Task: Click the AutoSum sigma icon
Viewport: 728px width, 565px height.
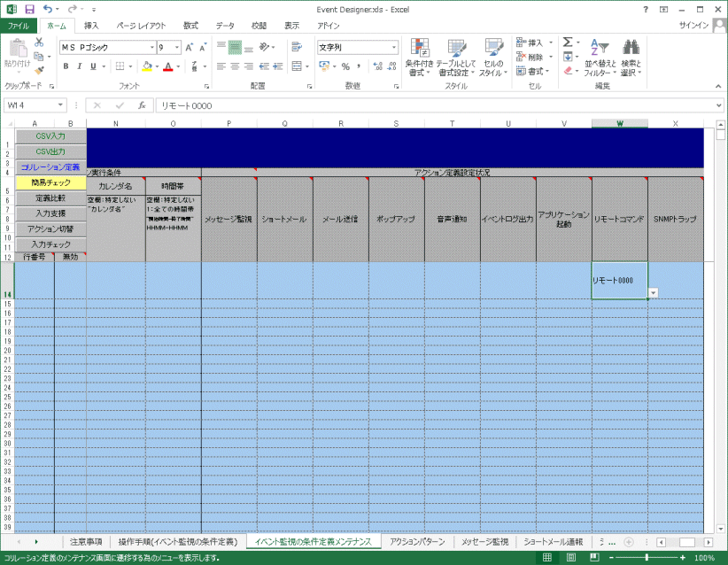Action: click(568, 43)
